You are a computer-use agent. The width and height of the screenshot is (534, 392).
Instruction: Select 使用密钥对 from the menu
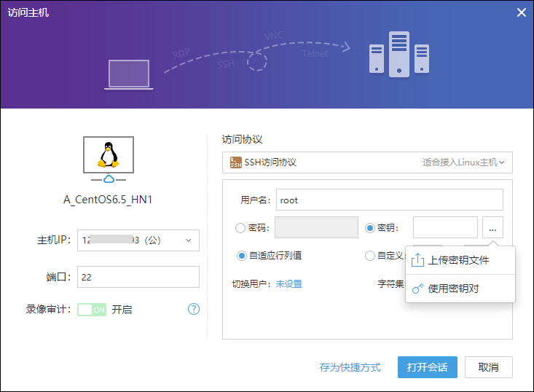click(453, 289)
